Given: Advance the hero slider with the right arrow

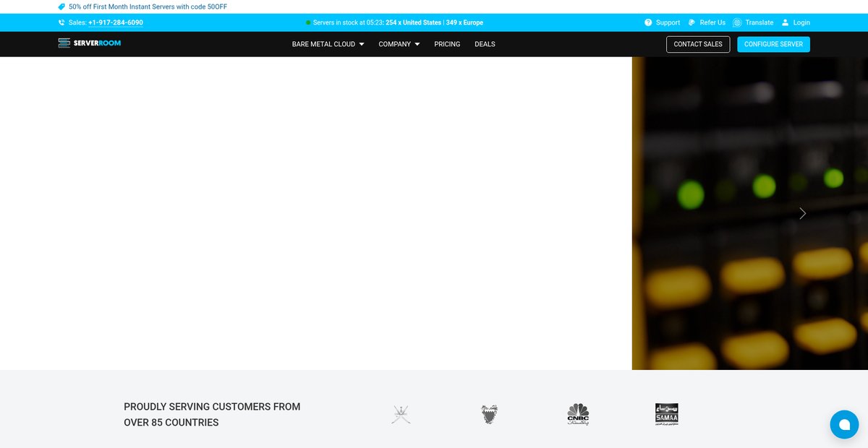Looking at the screenshot, I should tap(802, 213).
